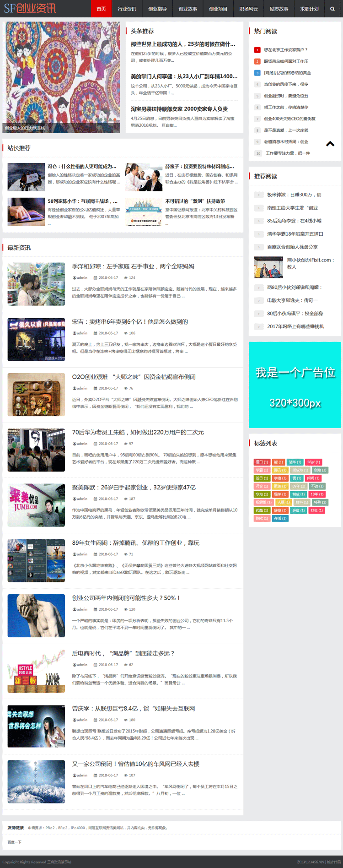Click the rank 10 badge in 热门阅读

tap(258, 153)
